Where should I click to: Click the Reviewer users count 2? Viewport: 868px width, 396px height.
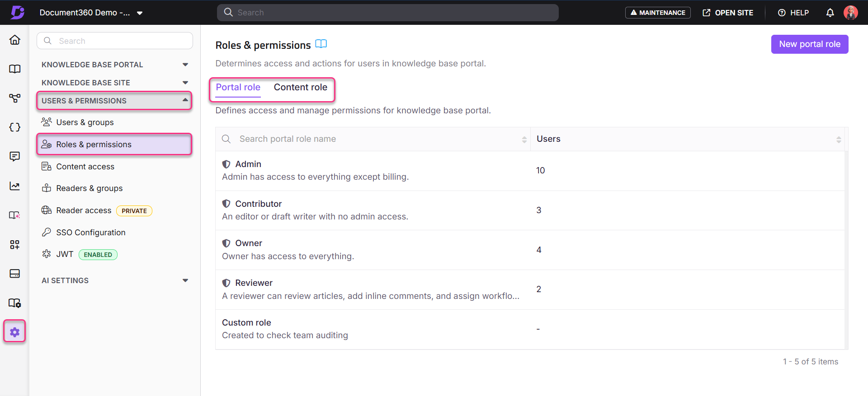click(539, 289)
